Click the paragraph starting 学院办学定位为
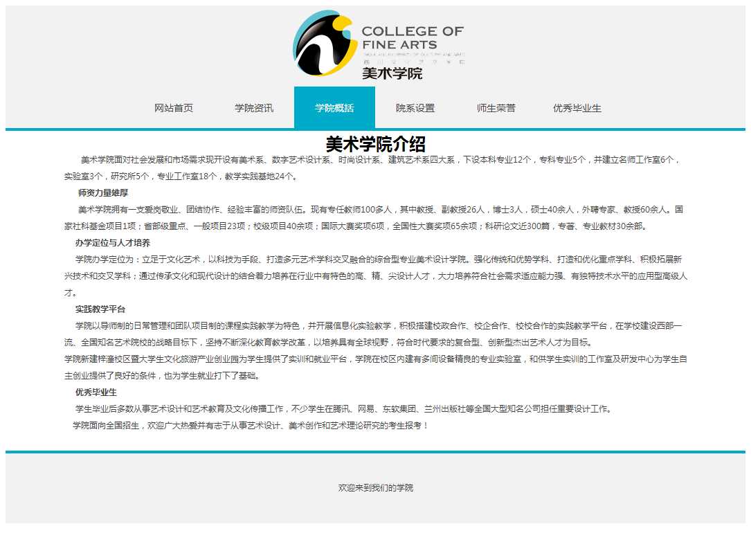The width and height of the screenshot is (751, 560). pyautogui.click(x=374, y=276)
